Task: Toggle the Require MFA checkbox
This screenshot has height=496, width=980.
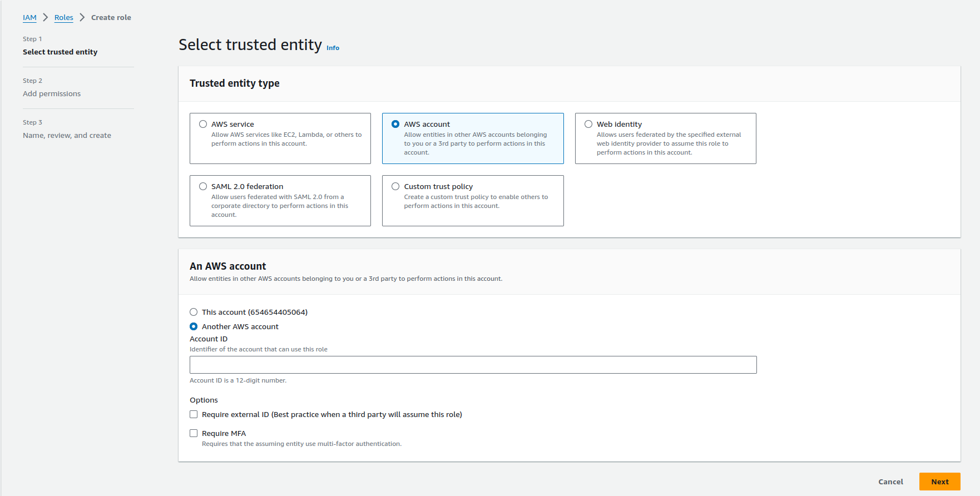Action: 194,433
